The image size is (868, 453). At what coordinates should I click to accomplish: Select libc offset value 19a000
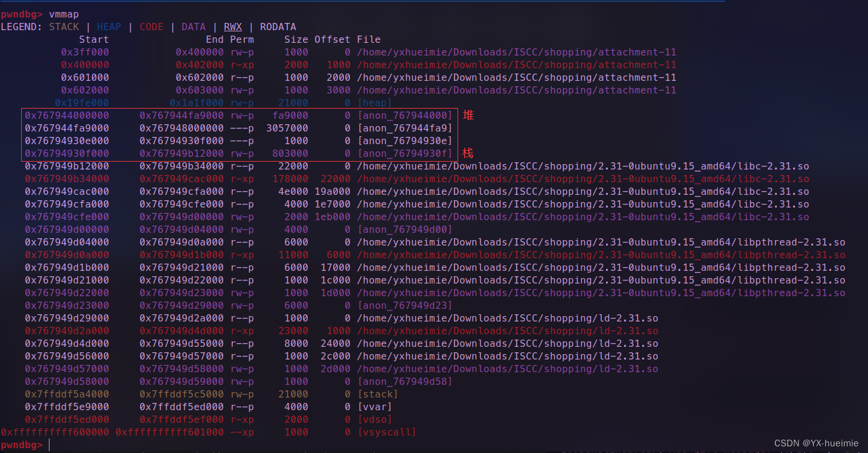[x=333, y=191]
